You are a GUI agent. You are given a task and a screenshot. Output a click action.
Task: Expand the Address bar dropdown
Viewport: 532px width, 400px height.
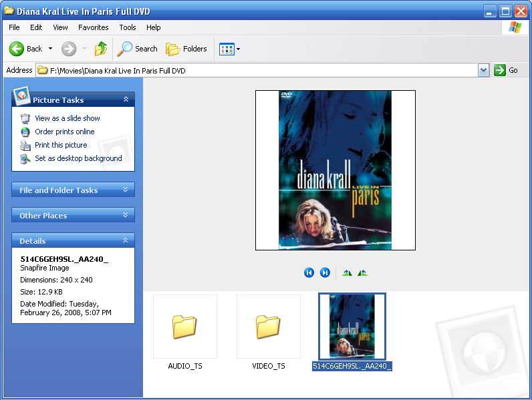483,71
